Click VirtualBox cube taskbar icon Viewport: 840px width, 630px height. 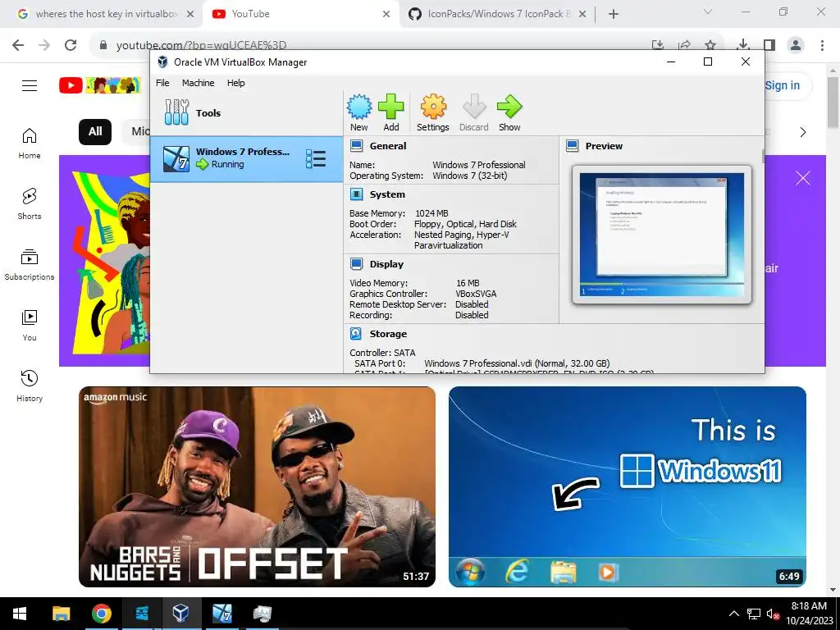point(181,614)
